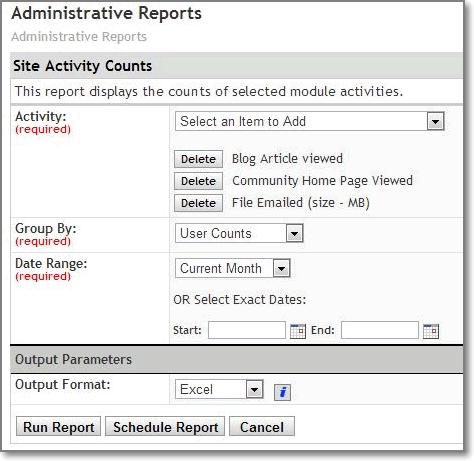Focus the Start date input field

coord(247,330)
